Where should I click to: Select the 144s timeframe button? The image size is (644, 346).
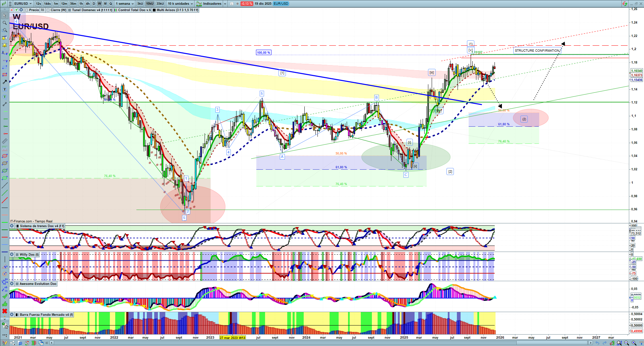click(x=47, y=4)
